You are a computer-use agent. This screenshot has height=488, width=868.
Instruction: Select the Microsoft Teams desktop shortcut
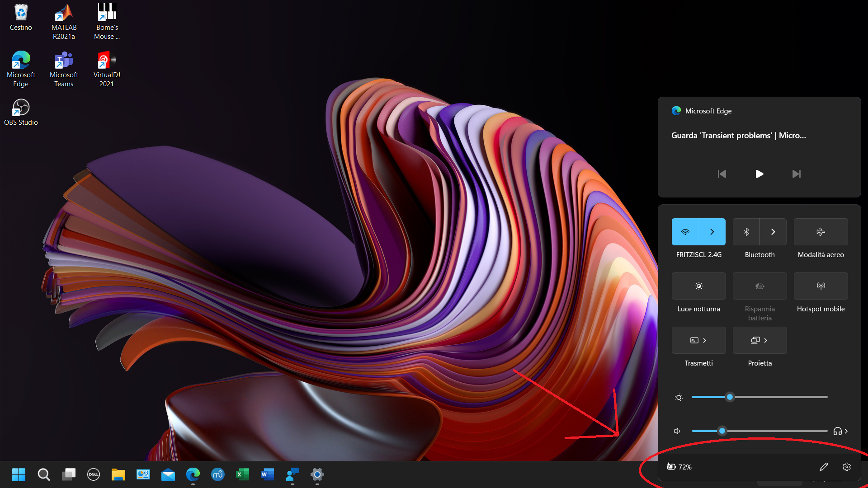tap(64, 69)
